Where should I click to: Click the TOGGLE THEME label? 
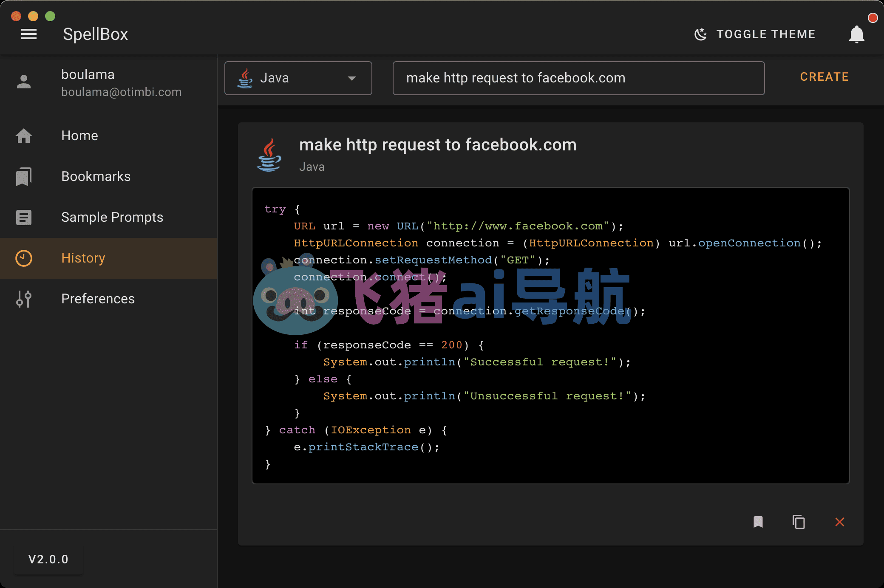(766, 34)
